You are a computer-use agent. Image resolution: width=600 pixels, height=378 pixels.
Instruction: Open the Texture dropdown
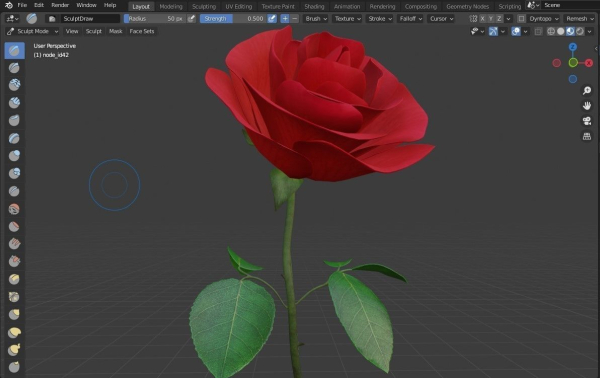347,19
